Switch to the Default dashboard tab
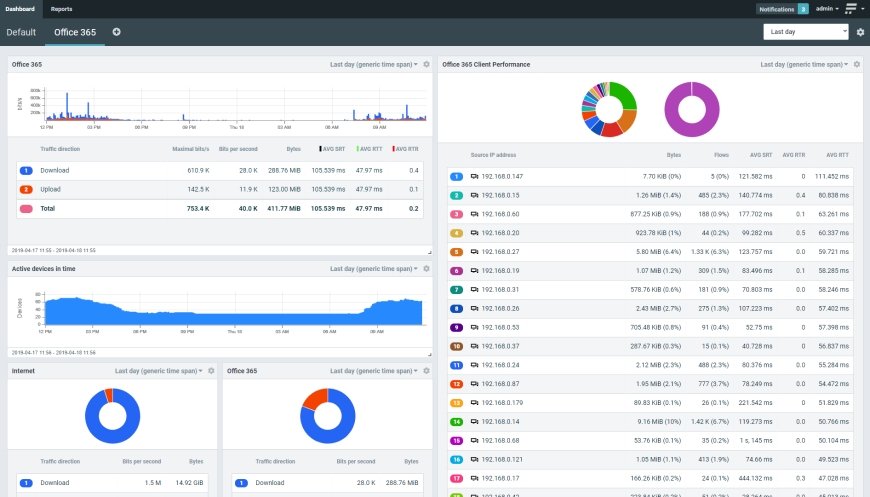Screen dimensions: 870x497 point(21,32)
